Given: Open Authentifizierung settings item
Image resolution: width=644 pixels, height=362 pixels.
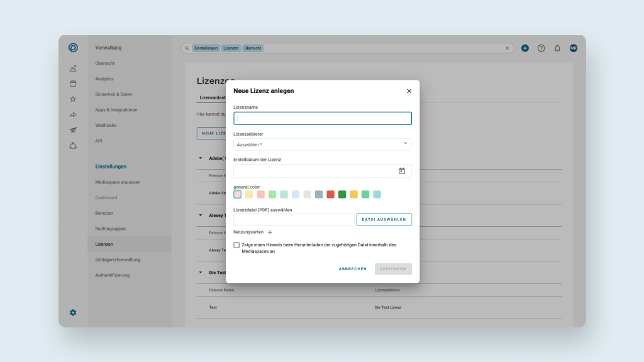Looking at the screenshot, I should 113,275.
